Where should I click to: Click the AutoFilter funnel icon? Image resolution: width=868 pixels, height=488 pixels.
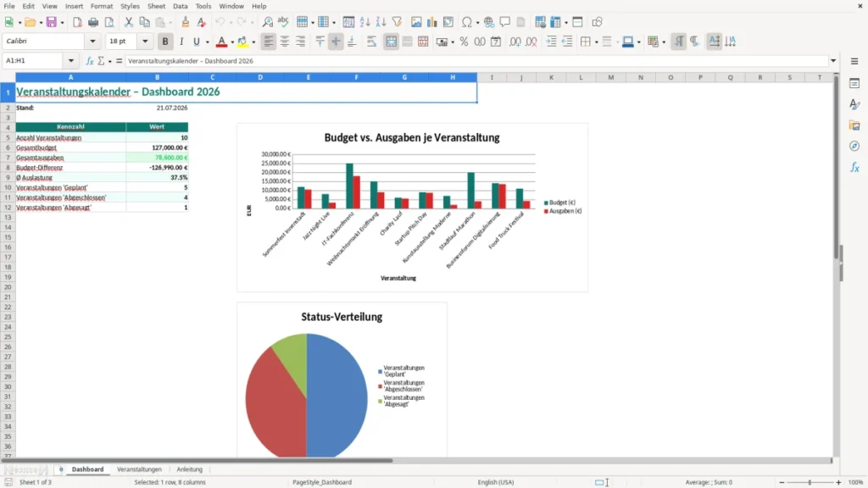[397, 22]
